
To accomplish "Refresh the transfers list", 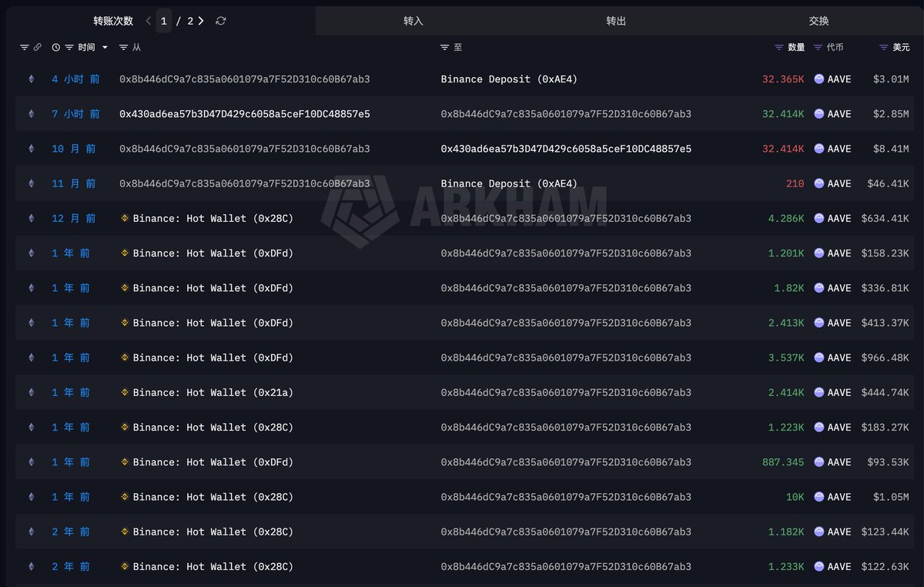I will 221,21.
